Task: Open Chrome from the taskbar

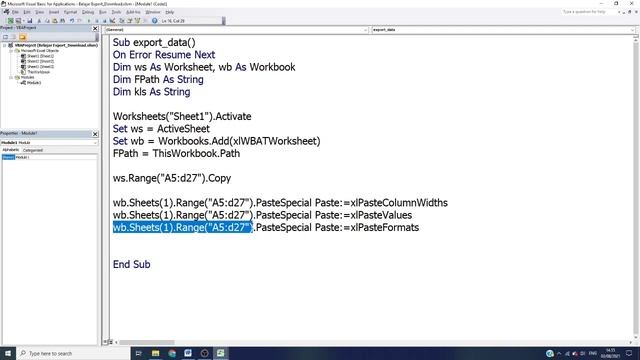Action: pos(172,353)
